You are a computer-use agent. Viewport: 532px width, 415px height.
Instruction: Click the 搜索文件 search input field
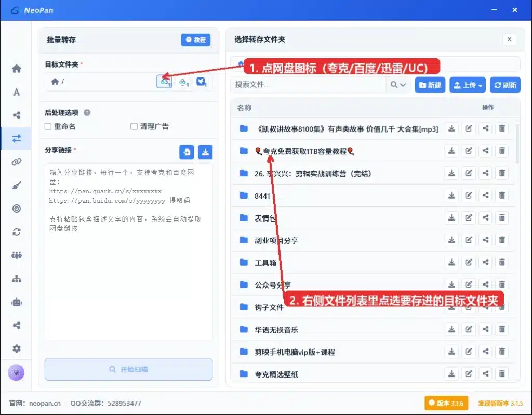[308, 85]
